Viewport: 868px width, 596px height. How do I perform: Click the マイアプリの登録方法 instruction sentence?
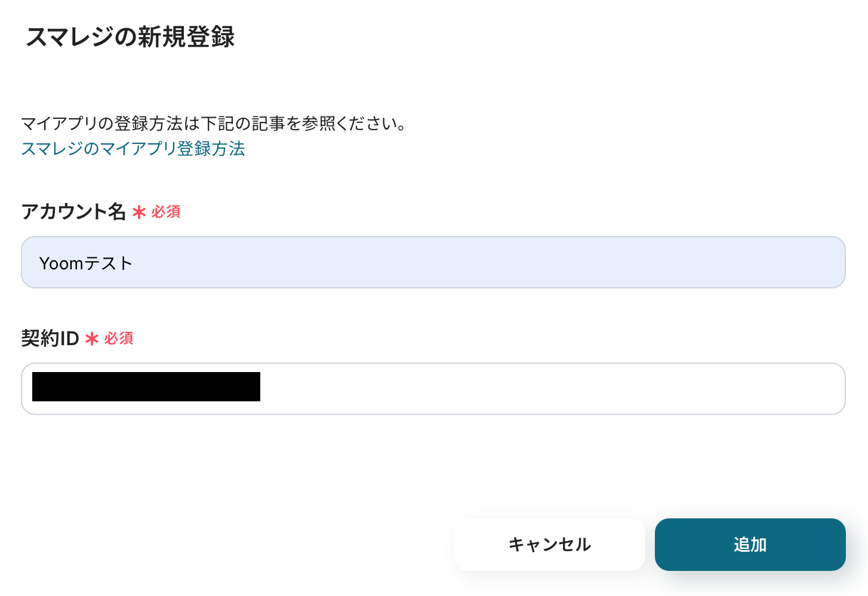click(x=214, y=124)
